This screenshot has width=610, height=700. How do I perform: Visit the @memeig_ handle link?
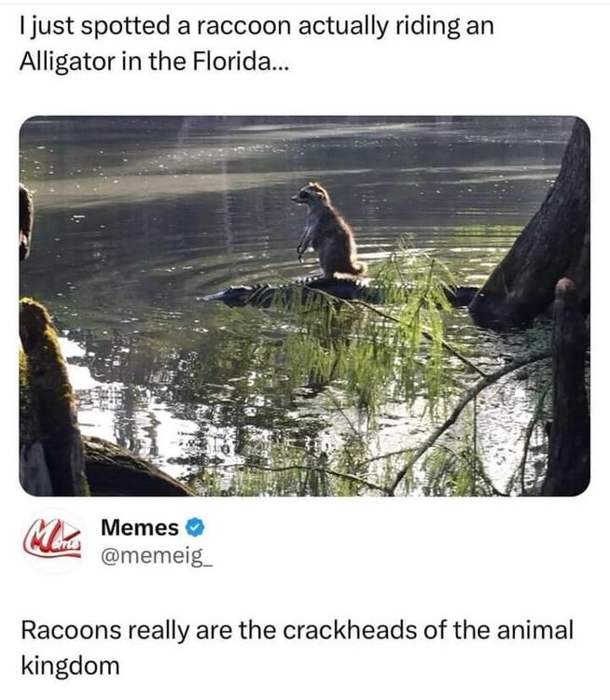157,556
